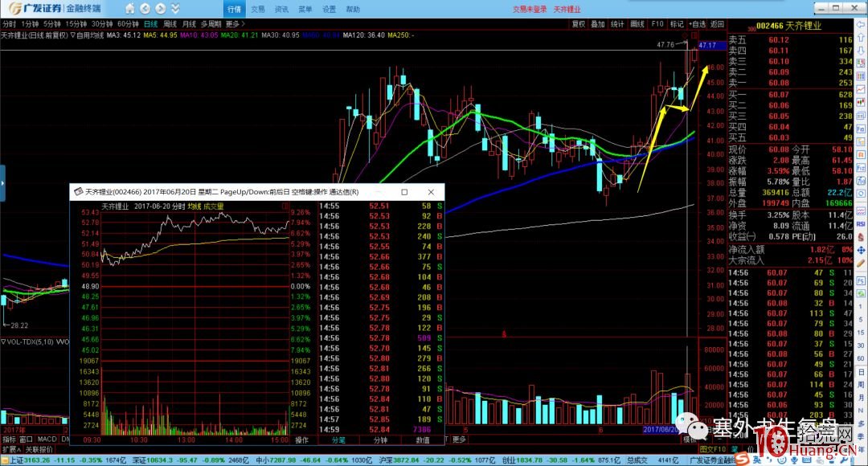
Task: Open F10 company info
Action: point(657,24)
